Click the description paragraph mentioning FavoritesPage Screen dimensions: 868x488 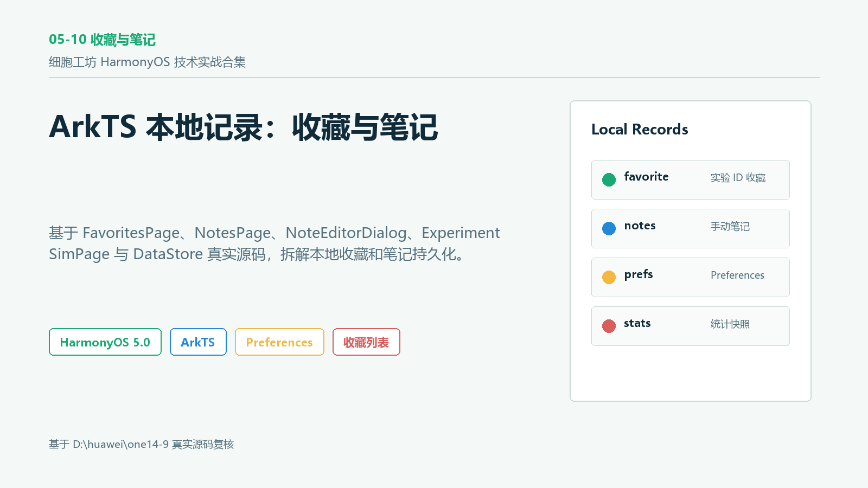tap(275, 243)
